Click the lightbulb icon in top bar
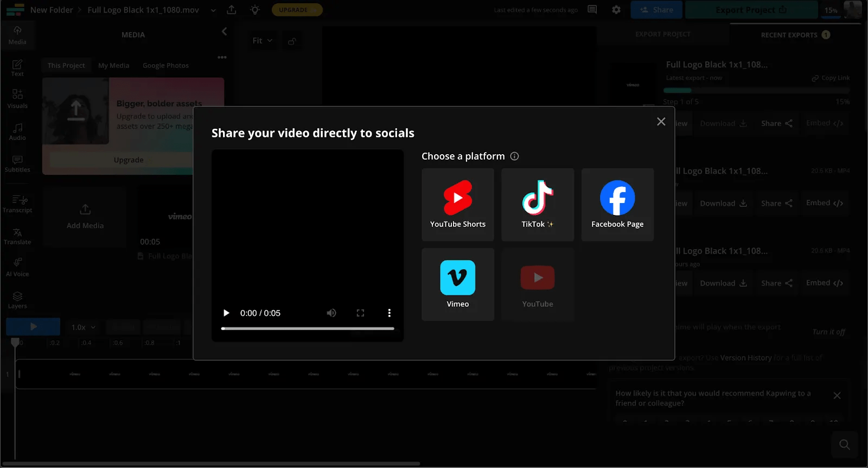Image resolution: width=868 pixels, height=468 pixels. 255,10
